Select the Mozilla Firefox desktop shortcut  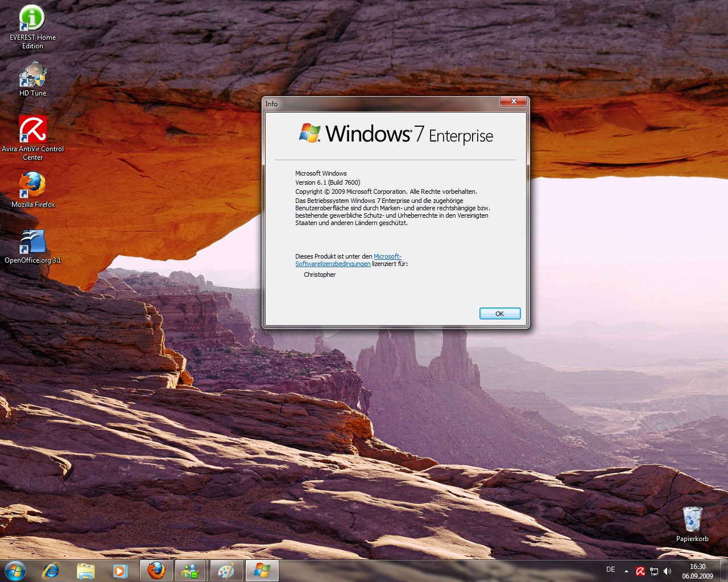pyautogui.click(x=32, y=185)
